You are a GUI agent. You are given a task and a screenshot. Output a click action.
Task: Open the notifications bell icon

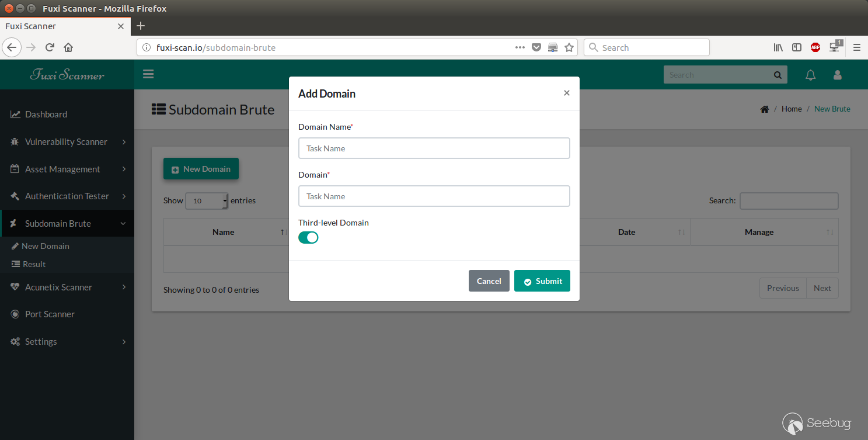pos(810,75)
